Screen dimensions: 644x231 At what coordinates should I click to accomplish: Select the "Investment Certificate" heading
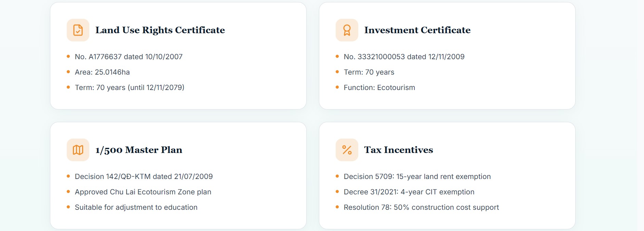[x=417, y=30]
